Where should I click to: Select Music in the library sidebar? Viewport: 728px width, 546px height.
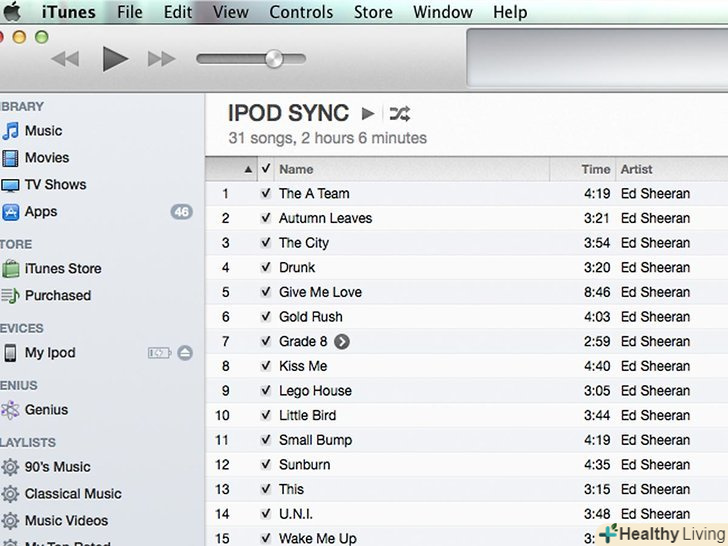click(x=43, y=131)
